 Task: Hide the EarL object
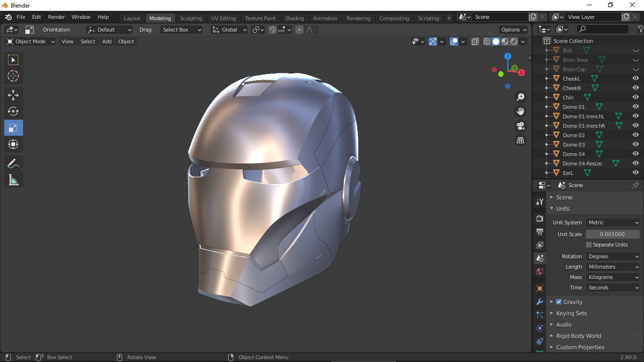click(636, 173)
